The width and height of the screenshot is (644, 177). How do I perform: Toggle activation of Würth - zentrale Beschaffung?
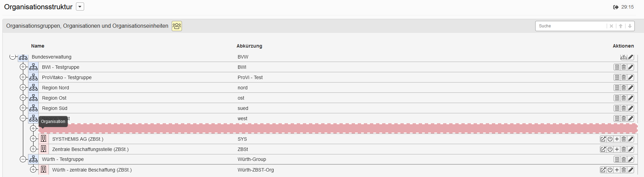point(610,170)
